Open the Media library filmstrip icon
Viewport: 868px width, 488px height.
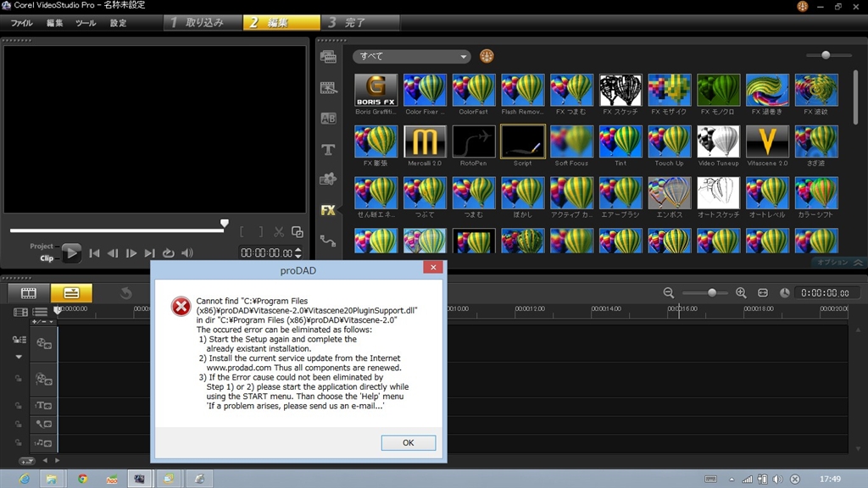[328, 56]
